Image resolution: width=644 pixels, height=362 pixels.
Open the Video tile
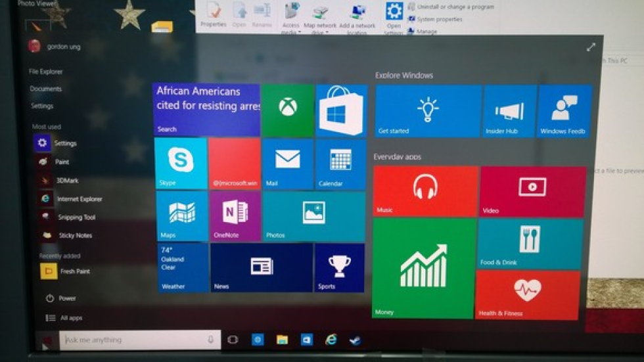pyautogui.click(x=532, y=192)
